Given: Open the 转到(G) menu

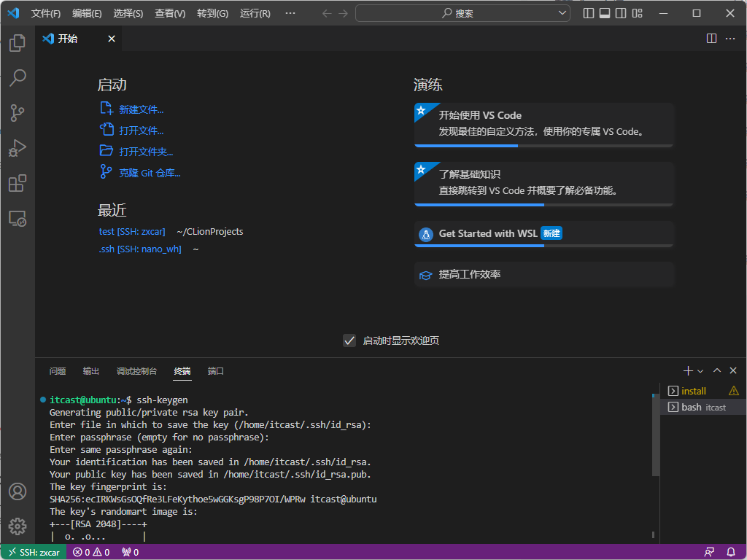Looking at the screenshot, I should pos(212,13).
